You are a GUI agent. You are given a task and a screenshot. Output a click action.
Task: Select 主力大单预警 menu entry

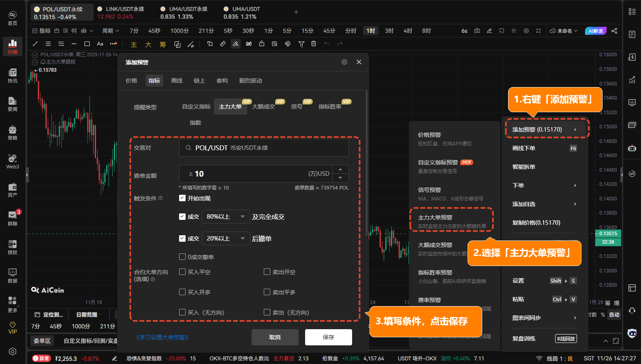(x=451, y=221)
